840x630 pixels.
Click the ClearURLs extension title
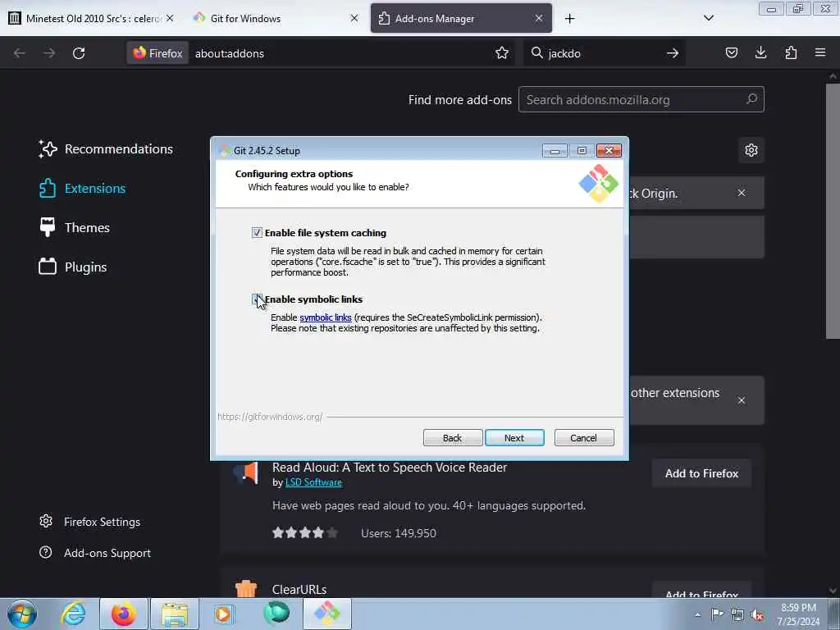coord(299,589)
